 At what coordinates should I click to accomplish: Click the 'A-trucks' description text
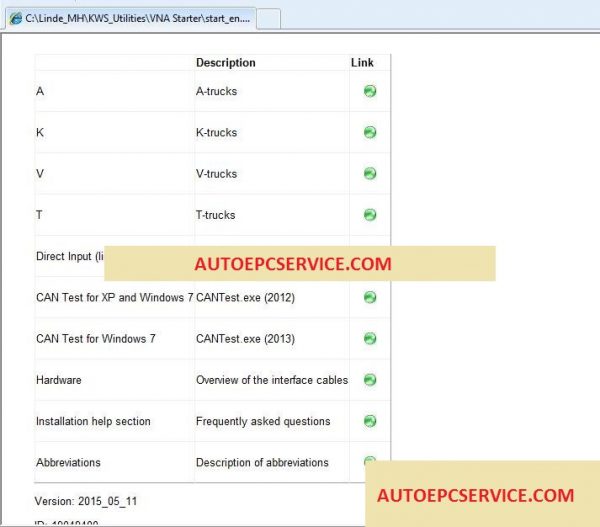216,91
